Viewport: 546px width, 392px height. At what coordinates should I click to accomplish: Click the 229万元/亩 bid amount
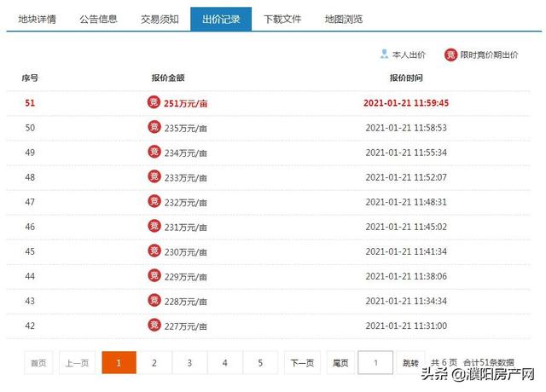point(186,276)
